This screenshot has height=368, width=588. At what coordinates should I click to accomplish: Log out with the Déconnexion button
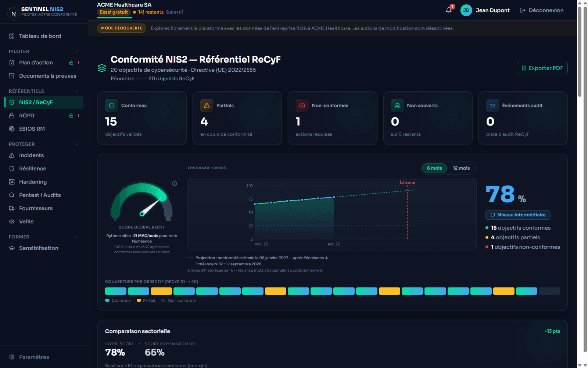click(x=542, y=10)
